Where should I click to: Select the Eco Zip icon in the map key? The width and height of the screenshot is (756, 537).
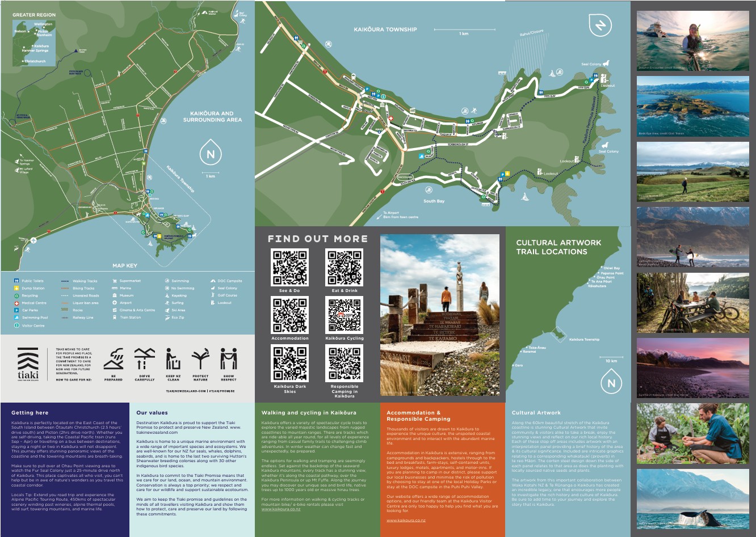point(167,318)
